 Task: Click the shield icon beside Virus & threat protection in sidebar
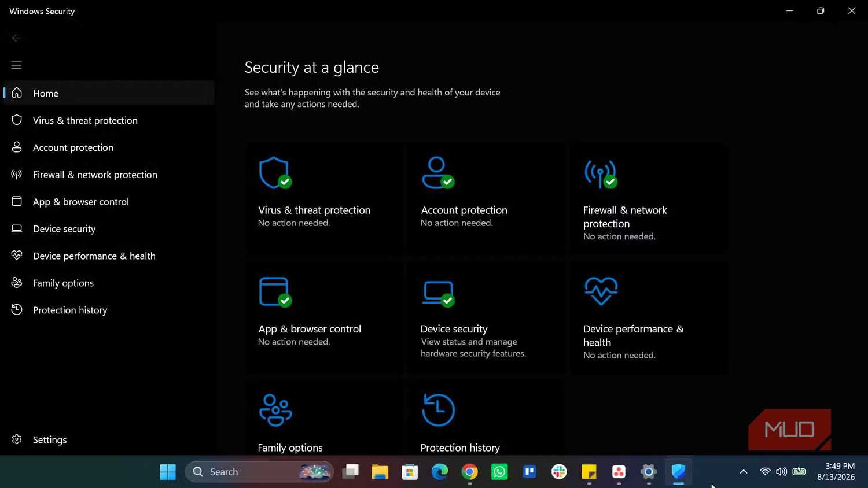coord(17,120)
